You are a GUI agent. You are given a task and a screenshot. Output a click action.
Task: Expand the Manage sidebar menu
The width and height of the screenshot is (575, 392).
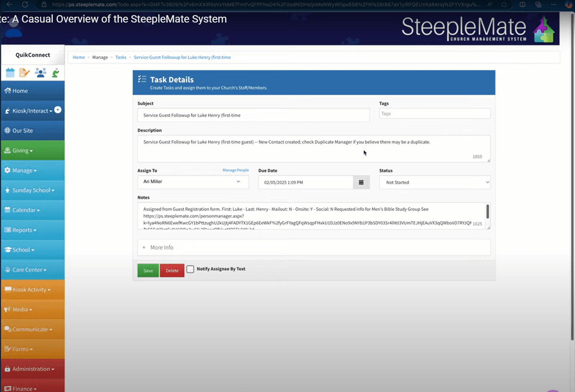(x=33, y=170)
